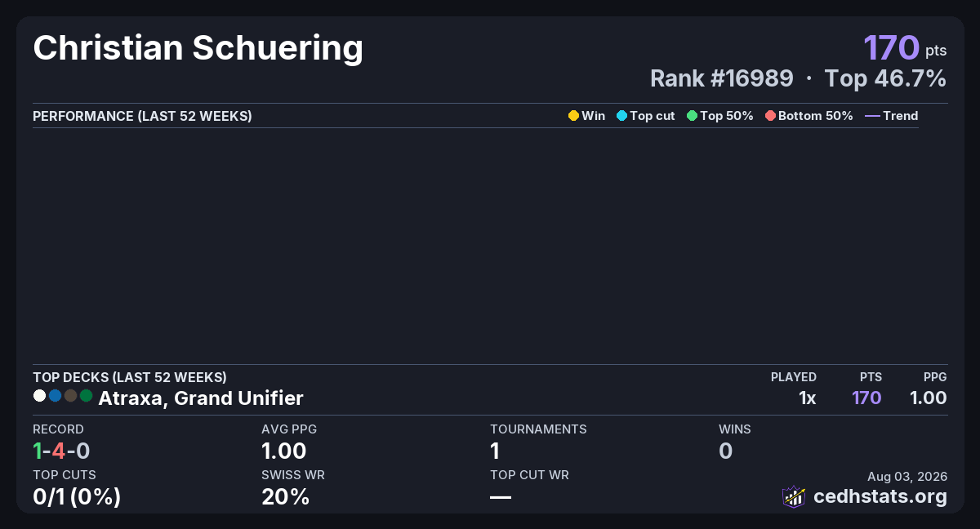Click the PPG column header

click(x=935, y=377)
